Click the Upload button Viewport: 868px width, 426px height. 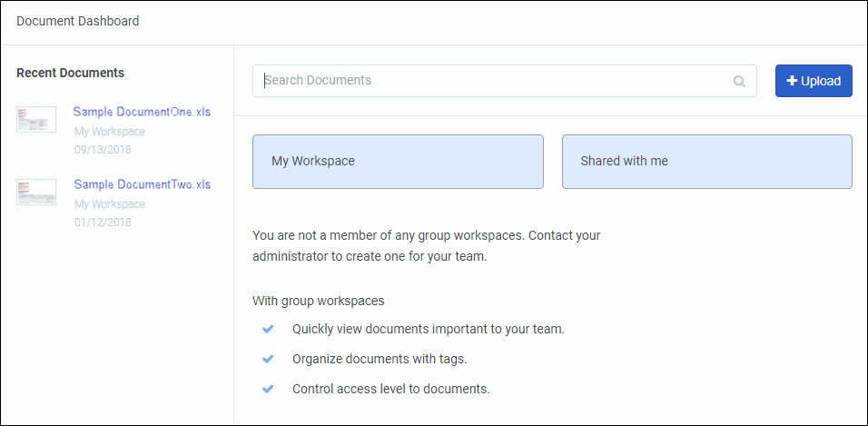[814, 81]
